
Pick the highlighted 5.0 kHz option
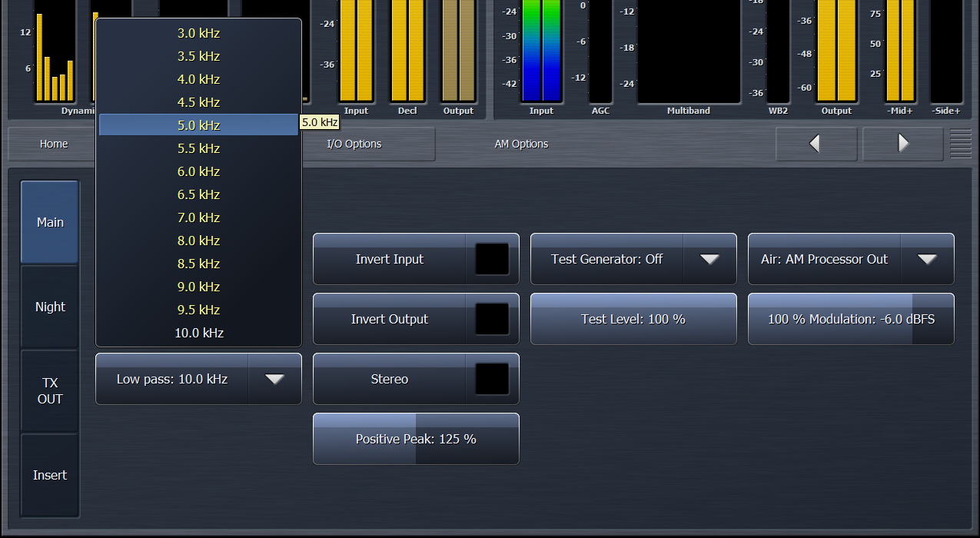coord(198,125)
